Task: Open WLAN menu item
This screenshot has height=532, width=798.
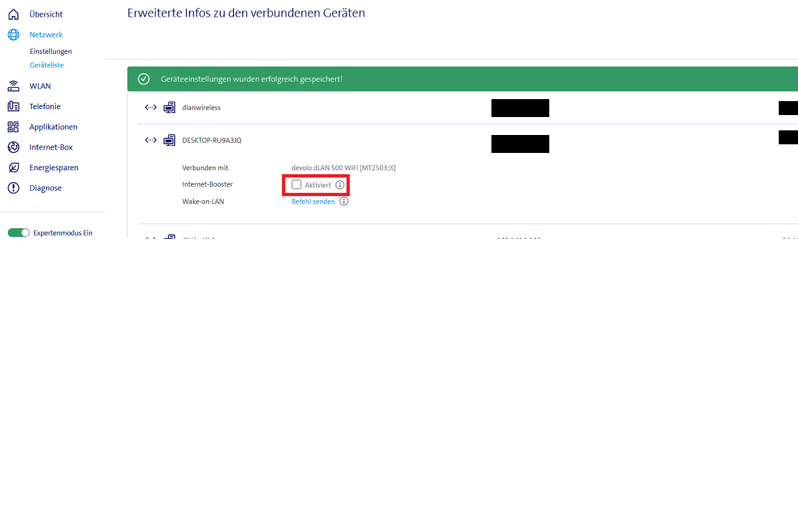Action: [40, 86]
